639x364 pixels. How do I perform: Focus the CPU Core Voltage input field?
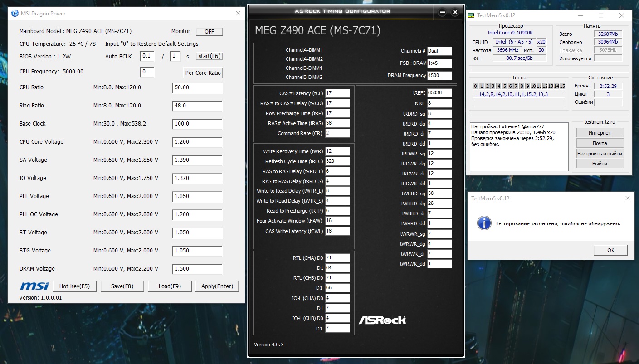click(197, 142)
